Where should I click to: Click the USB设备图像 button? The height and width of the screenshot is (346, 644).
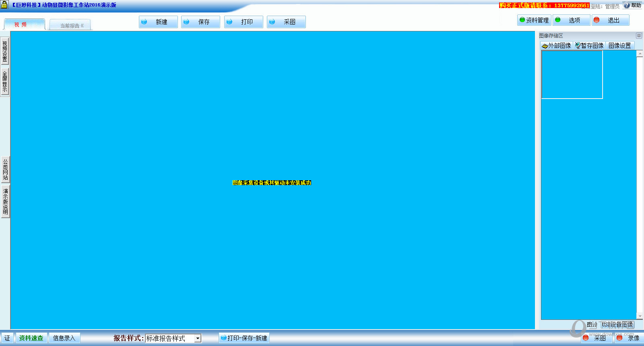pyautogui.click(x=617, y=324)
